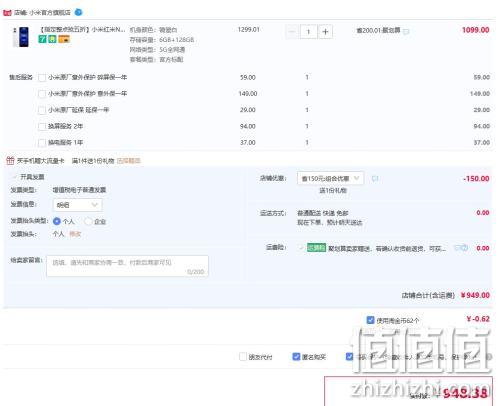Select the 企业 invoice title radio button
This screenshot has width=500, height=406.
coord(88,221)
